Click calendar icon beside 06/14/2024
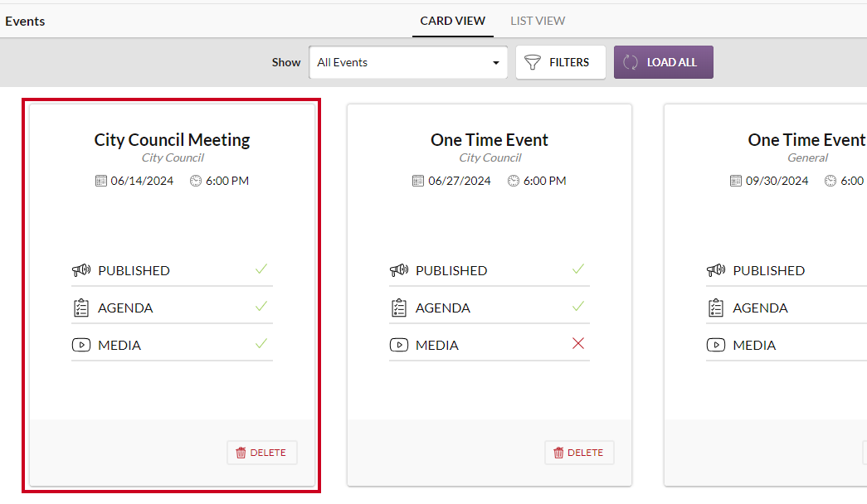This screenshot has width=867, height=504. click(x=100, y=181)
